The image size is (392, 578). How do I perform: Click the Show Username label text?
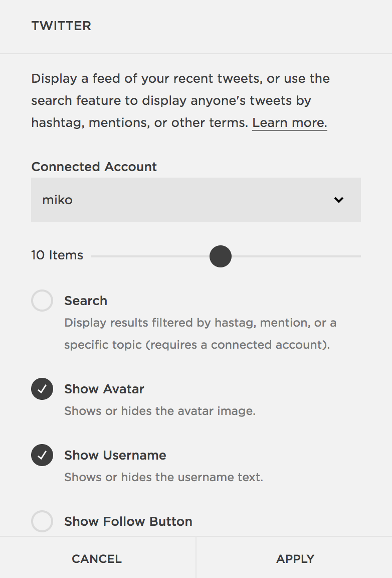(x=115, y=455)
